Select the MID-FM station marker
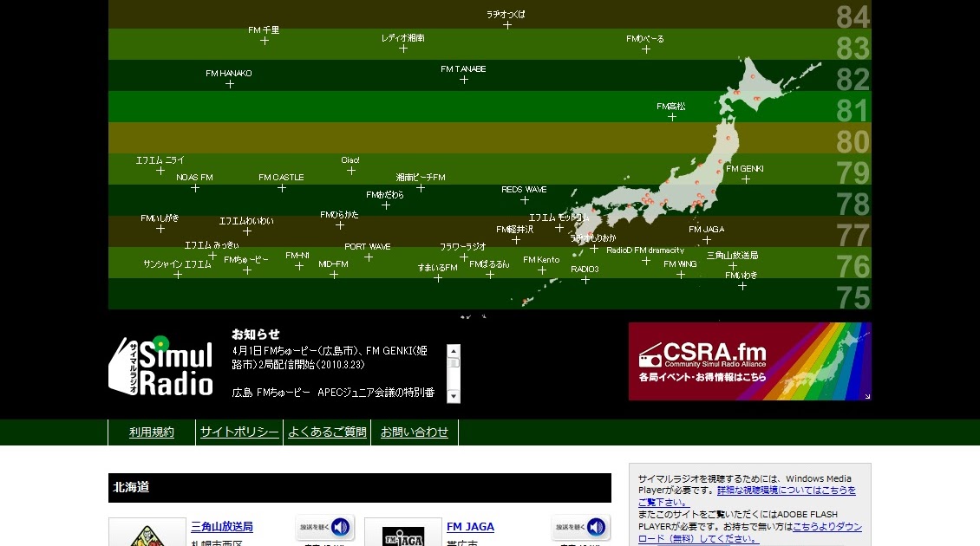The height and width of the screenshot is (546, 980). point(334,275)
